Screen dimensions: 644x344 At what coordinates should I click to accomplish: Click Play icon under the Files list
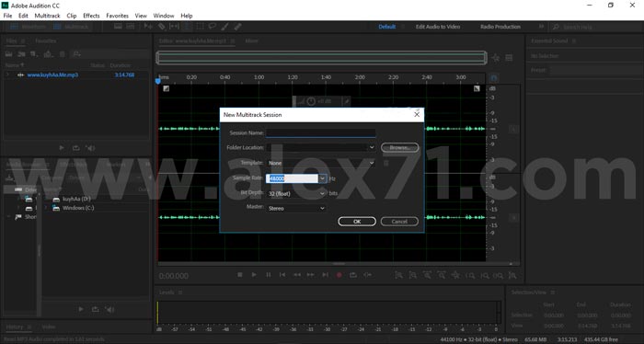click(62, 148)
